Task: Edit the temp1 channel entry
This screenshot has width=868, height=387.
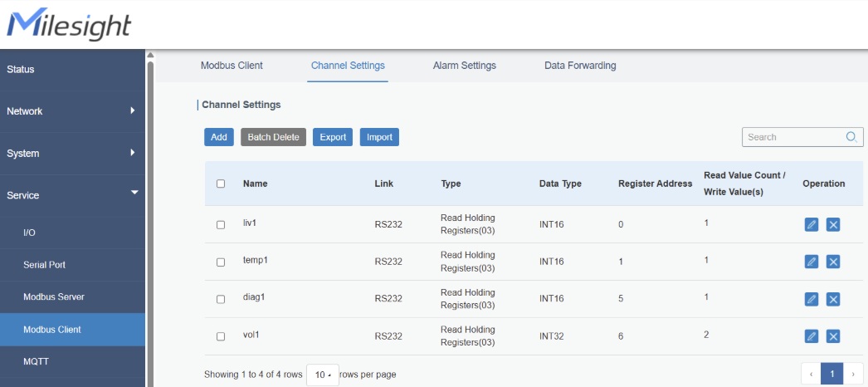Action: tap(812, 262)
